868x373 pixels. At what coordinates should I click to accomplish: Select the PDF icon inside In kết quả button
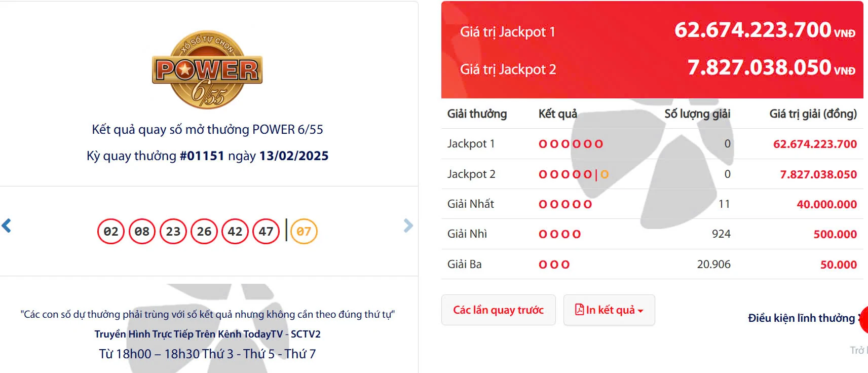pos(581,310)
